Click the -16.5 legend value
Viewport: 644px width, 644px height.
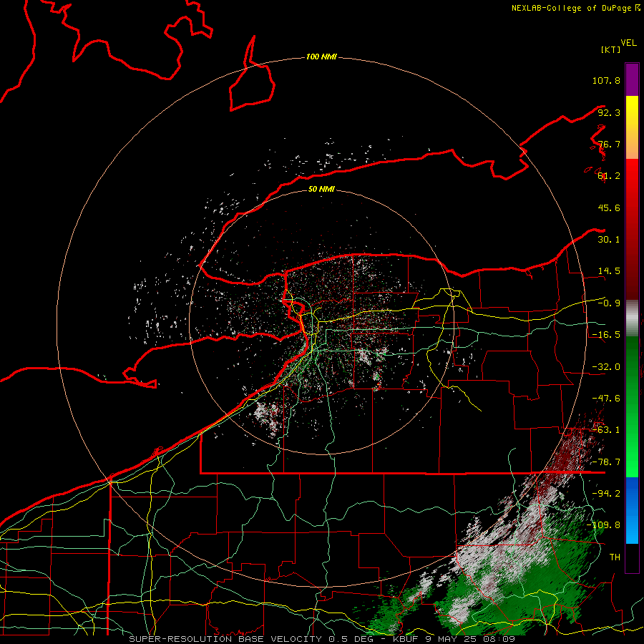point(606,335)
